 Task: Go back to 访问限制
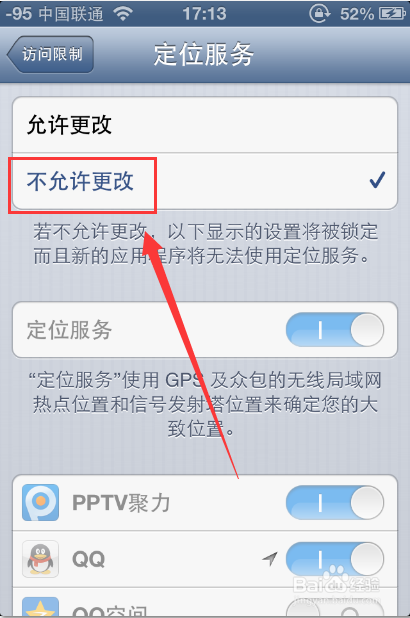(x=50, y=54)
